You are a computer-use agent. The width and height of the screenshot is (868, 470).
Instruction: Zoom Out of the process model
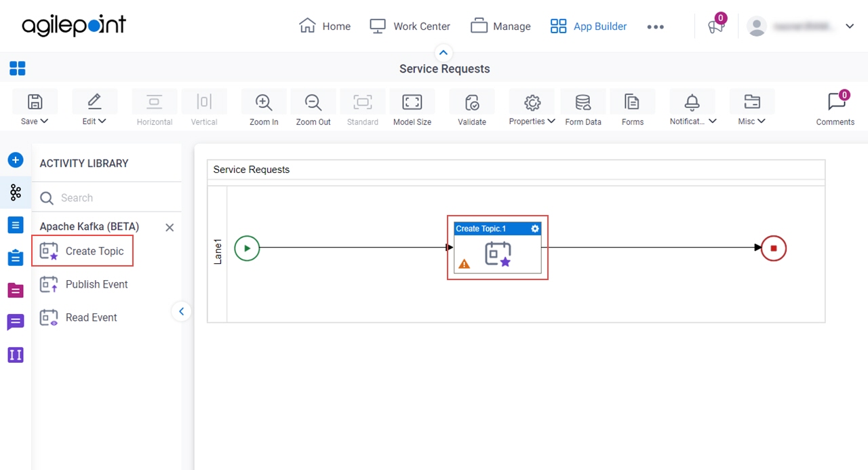click(313, 102)
